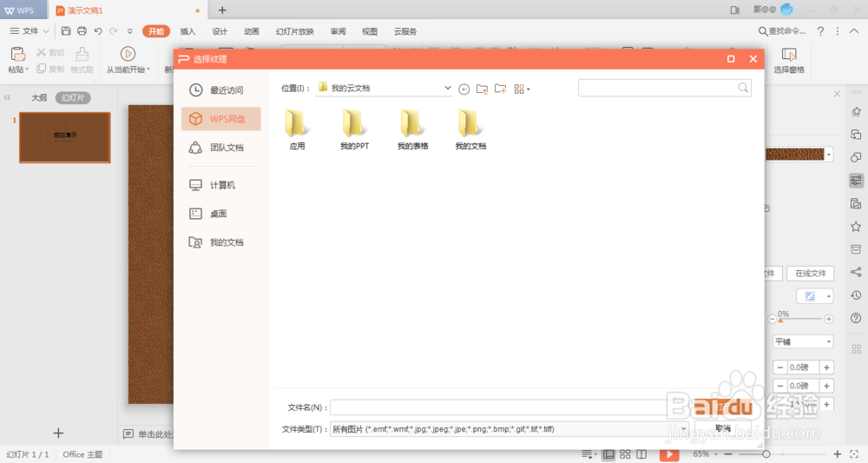This screenshot has width=868, height=463.
Task: Click 从当前开始 slideshow button
Action: coord(128,60)
